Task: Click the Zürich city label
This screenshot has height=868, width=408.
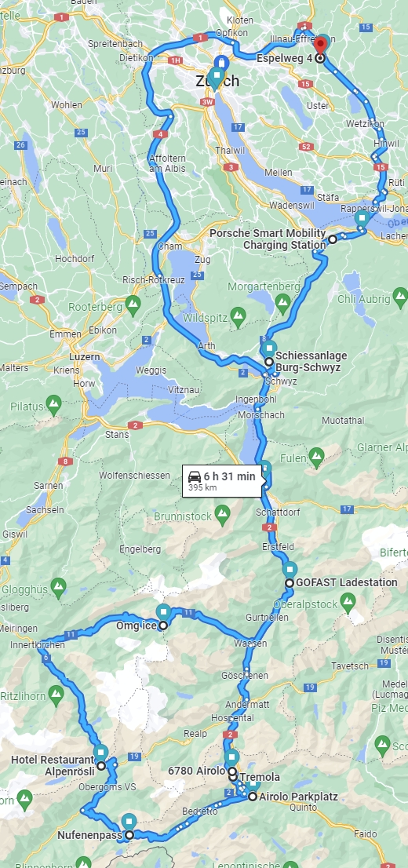Action: [x=217, y=82]
